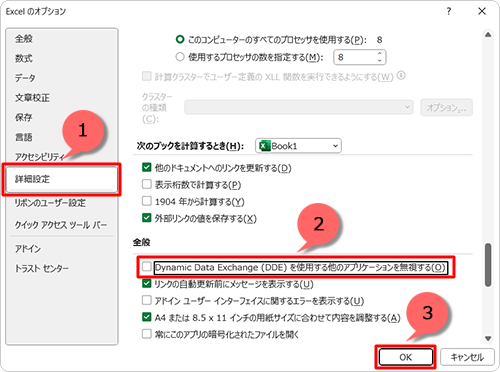Open the 言語 category
The image size is (500, 372).
[x=24, y=137]
